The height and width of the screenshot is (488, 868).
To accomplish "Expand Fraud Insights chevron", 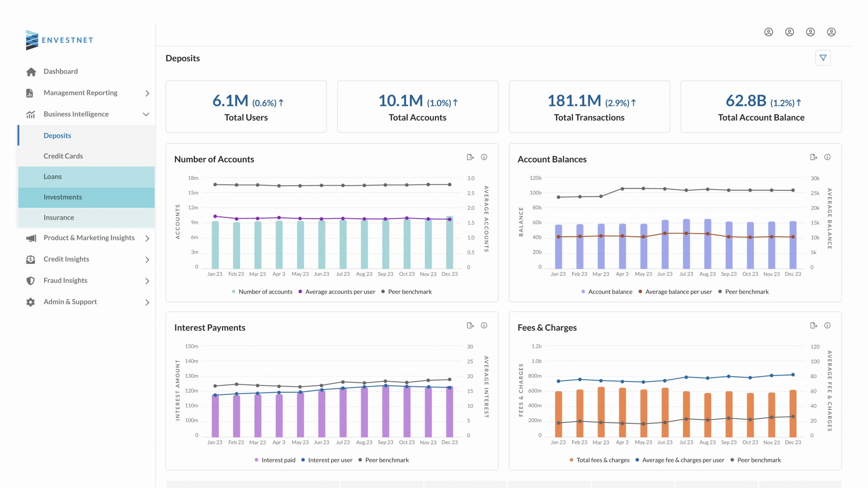I will pyautogui.click(x=147, y=281).
